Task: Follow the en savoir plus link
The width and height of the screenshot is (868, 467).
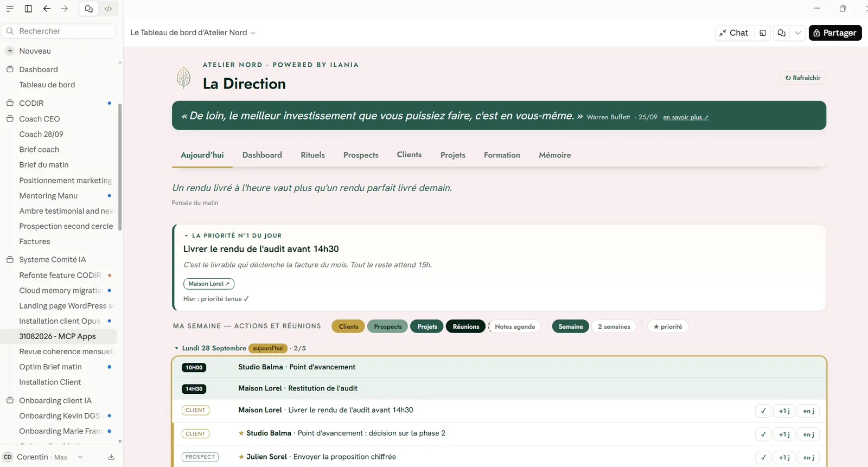Action: click(686, 117)
